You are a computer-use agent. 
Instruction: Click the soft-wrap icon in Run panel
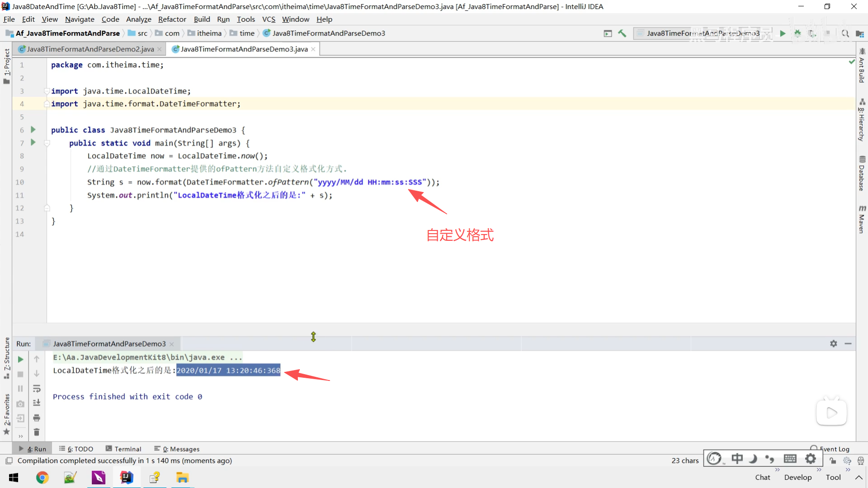(37, 389)
